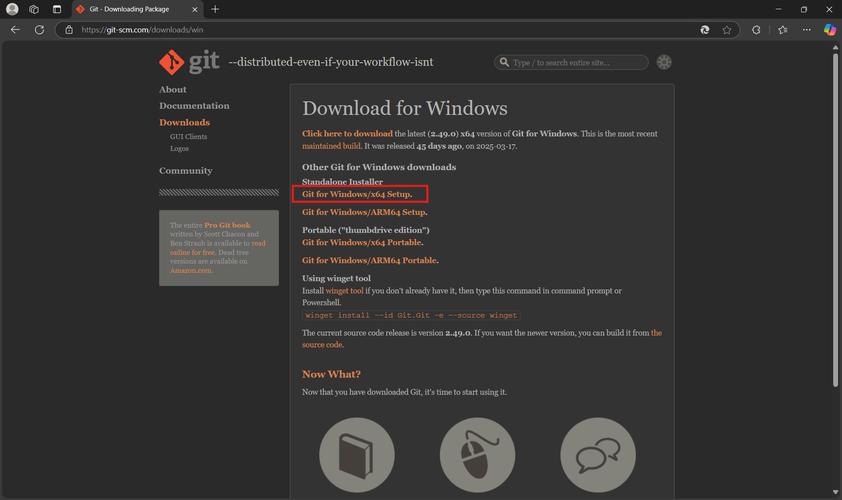Screen dimensions: 842x500
Task: Click the book icon under Now What
Action: (x=357, y=455)
